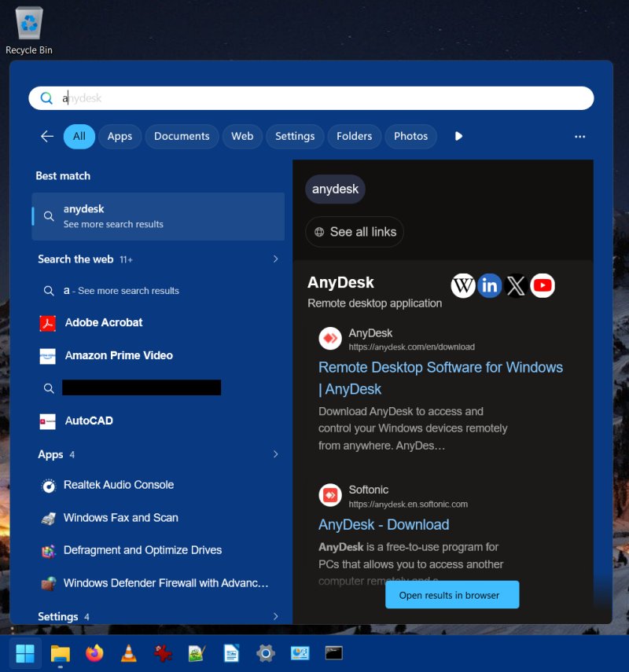This screenshot has width=629, height=672.
Task: Click the search magnifier in the search box
Action: click(x=46, y=98)
